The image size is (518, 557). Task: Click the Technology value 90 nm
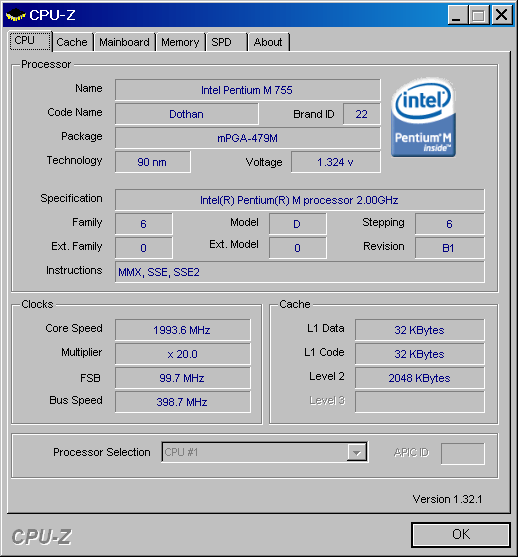(x=152, y=162)
